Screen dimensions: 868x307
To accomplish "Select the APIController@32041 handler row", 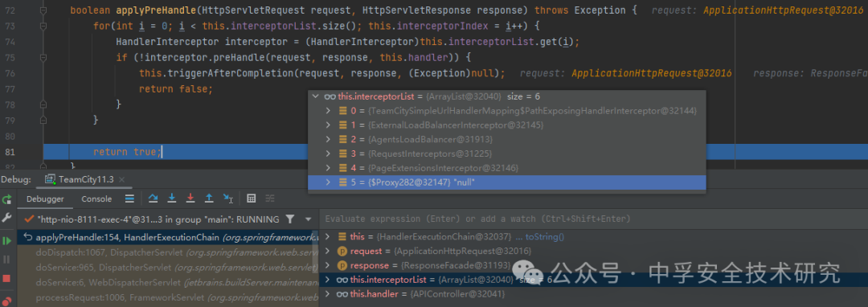I will (593, 294).
